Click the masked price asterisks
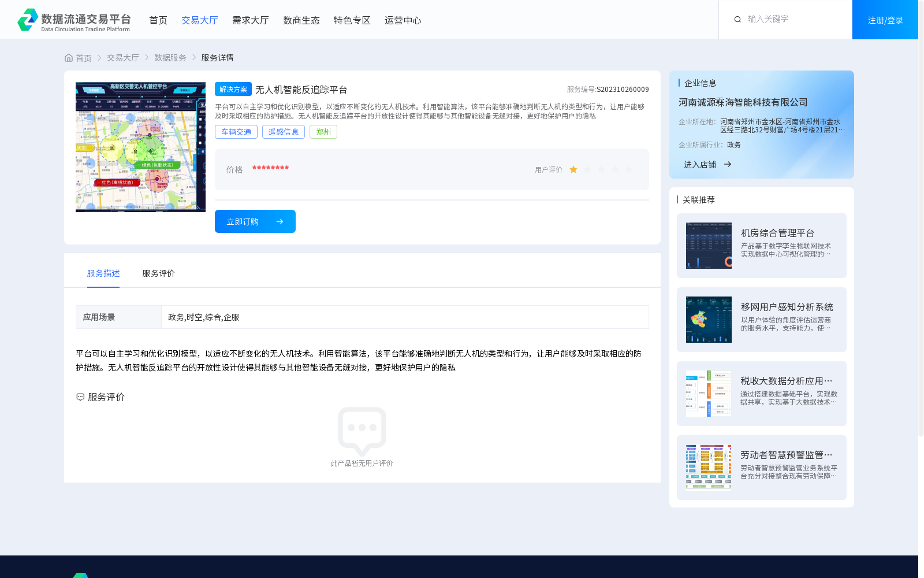 click(x=270, y=168)
